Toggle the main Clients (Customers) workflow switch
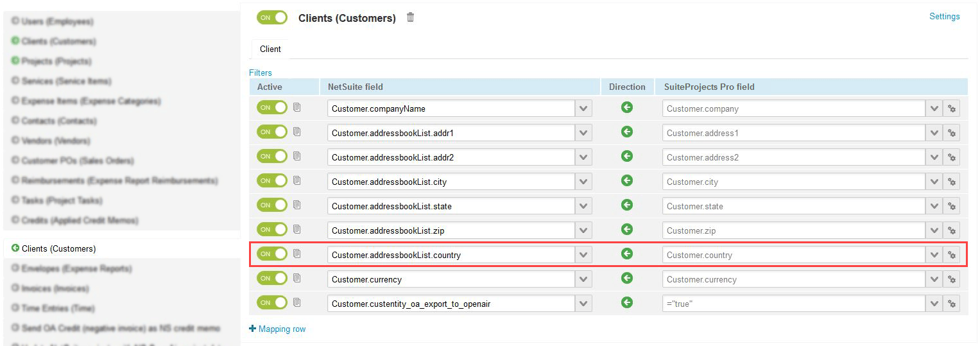The image size is (980, 346). [271, 17]
